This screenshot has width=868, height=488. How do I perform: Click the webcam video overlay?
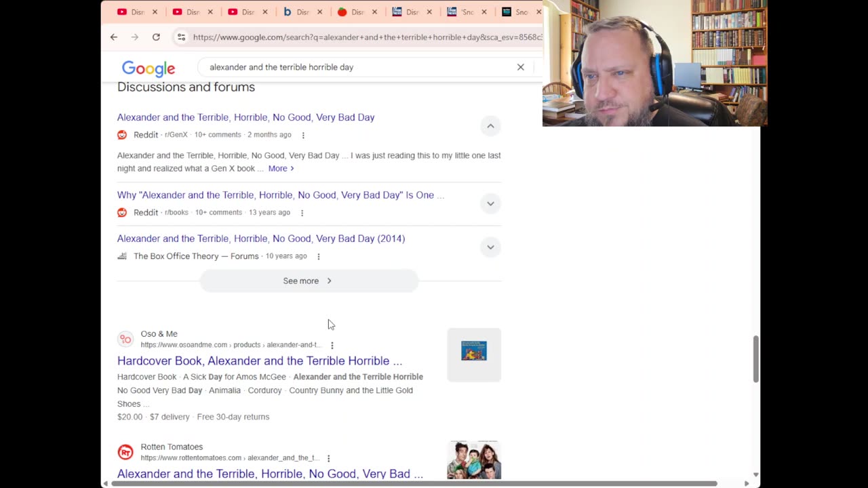(x=654, y=63)
